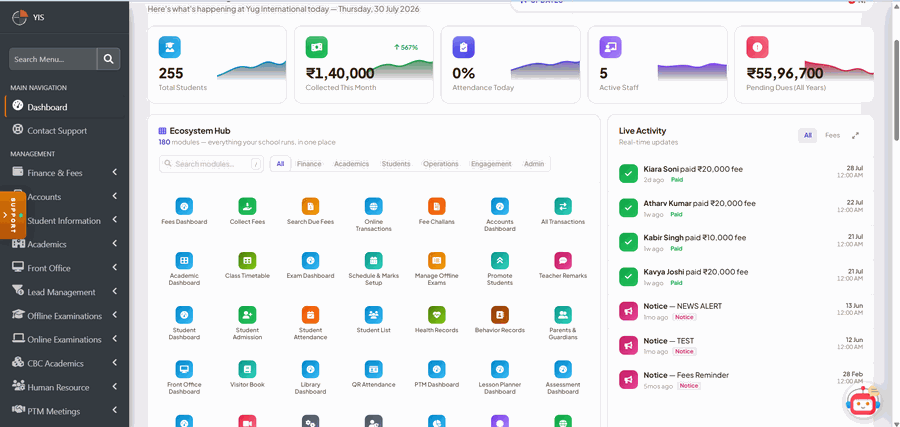
Task: Expand the Human Resource sidebar menu
Action: pyautogui.click(x=65, y=387)
